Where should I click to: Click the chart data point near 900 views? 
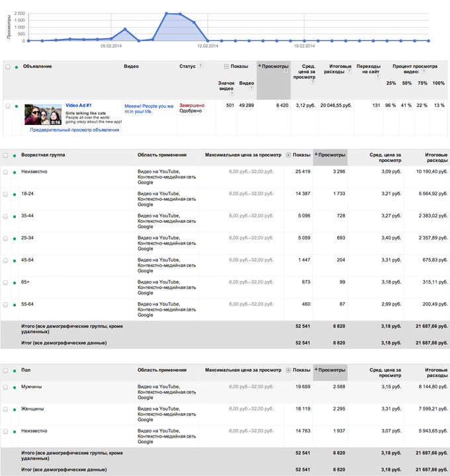pyautogui.click(x=125, y=29)
